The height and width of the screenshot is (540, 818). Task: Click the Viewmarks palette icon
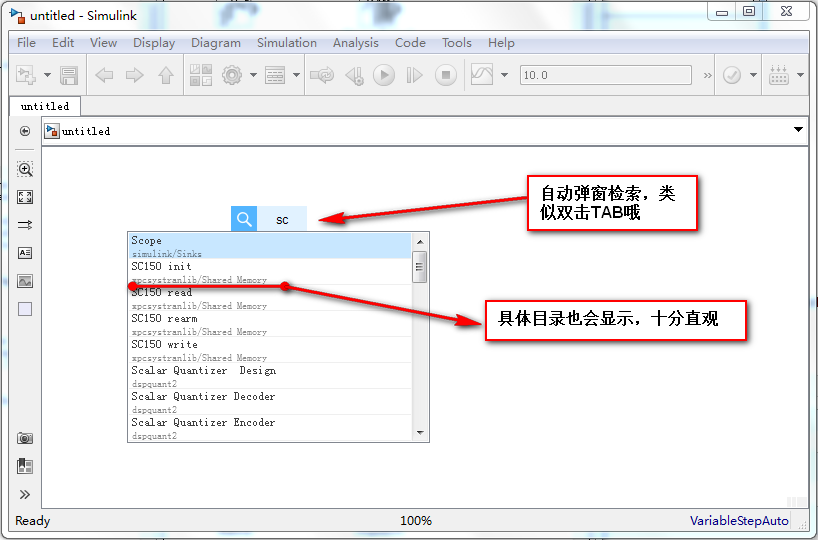25,466
